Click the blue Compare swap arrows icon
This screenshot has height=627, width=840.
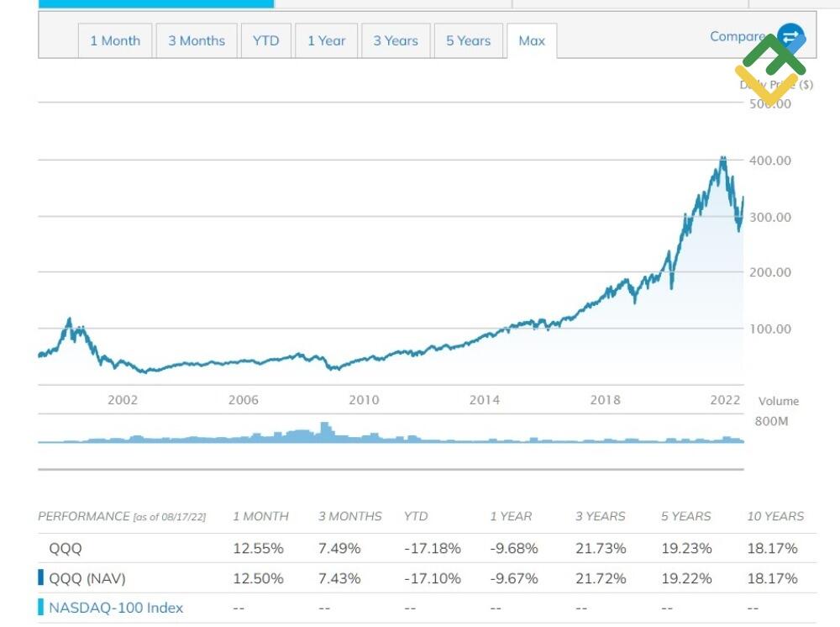pyautogui.click(x=787, y=36)
